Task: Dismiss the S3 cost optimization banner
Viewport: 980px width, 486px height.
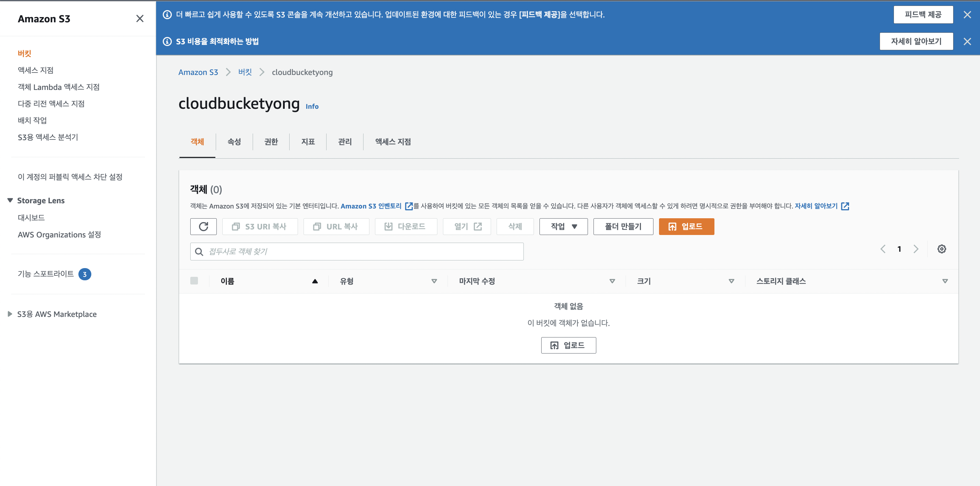Action: pos(967,41)
